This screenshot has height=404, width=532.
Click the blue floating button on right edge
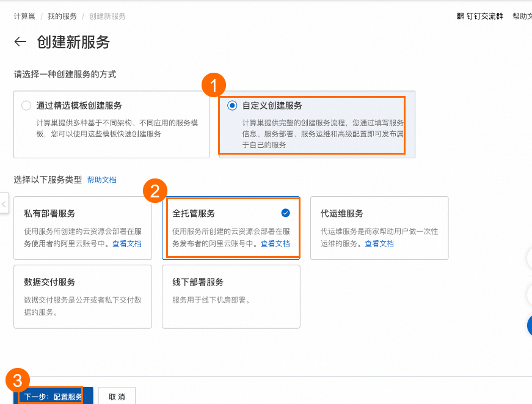pyautogui.click(x=529, y=326)
